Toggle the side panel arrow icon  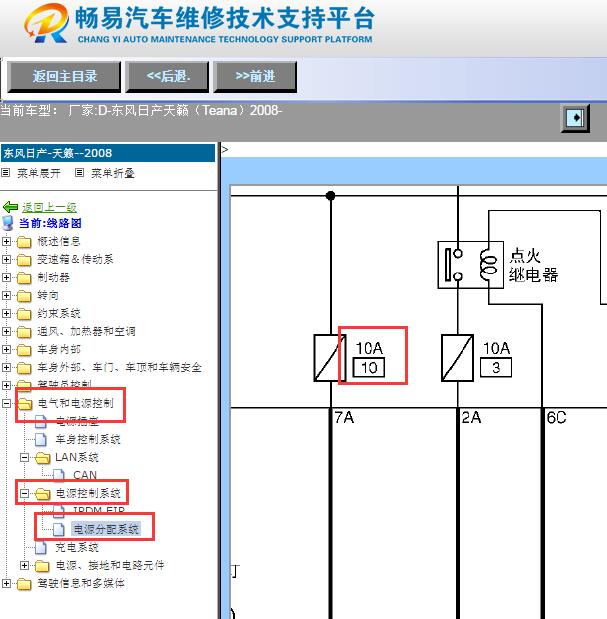(575, 118)
